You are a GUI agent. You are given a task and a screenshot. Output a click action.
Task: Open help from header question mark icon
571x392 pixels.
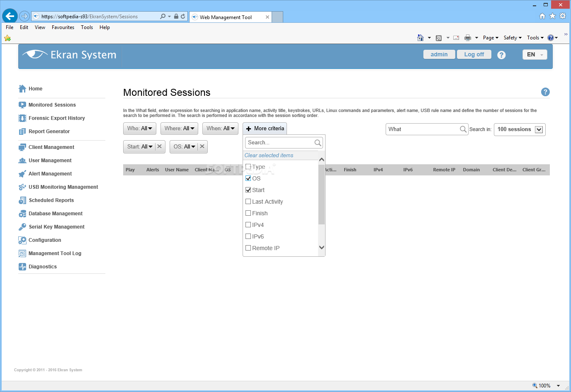pos(501,55)
